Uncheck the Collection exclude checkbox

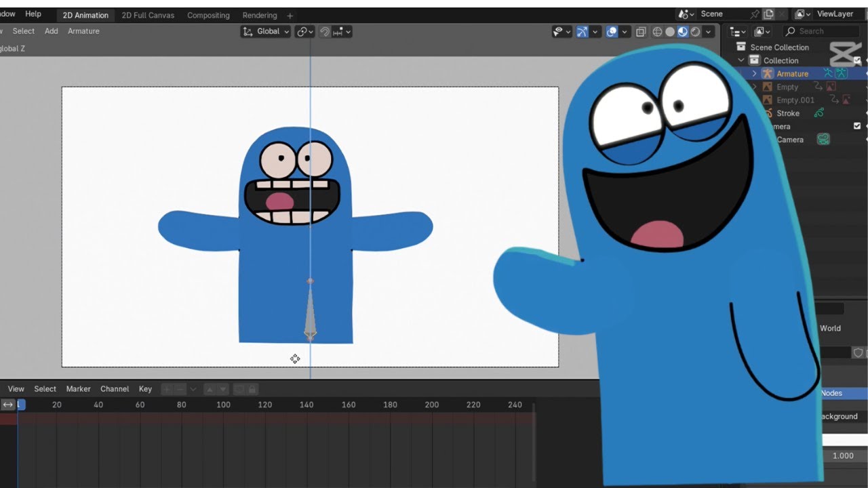click(x=857, y=60)
